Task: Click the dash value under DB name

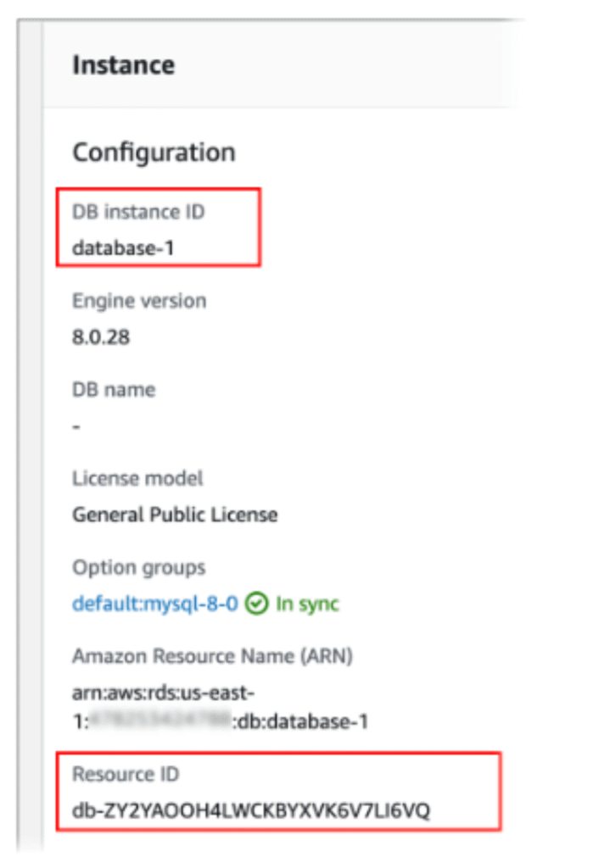Action: point(76,426)
